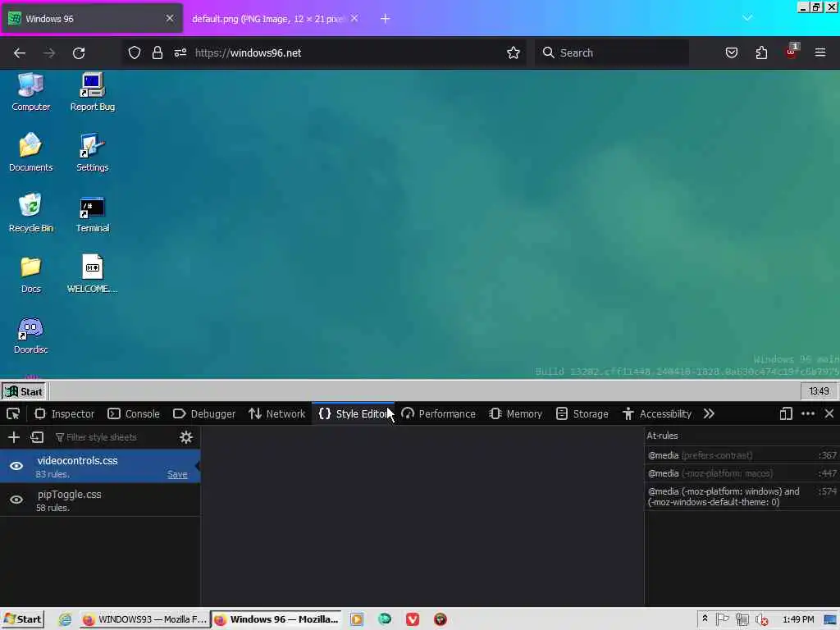Screen dimensions: 840x630
Task: Launch the Doordisc shortcut
Action: tap(30, 335)
